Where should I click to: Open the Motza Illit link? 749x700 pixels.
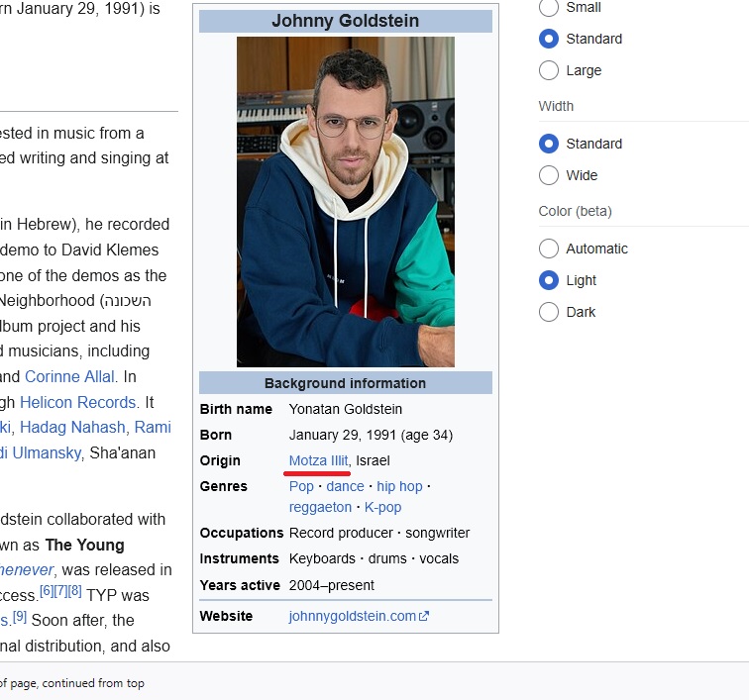click(x=319, y=460)
